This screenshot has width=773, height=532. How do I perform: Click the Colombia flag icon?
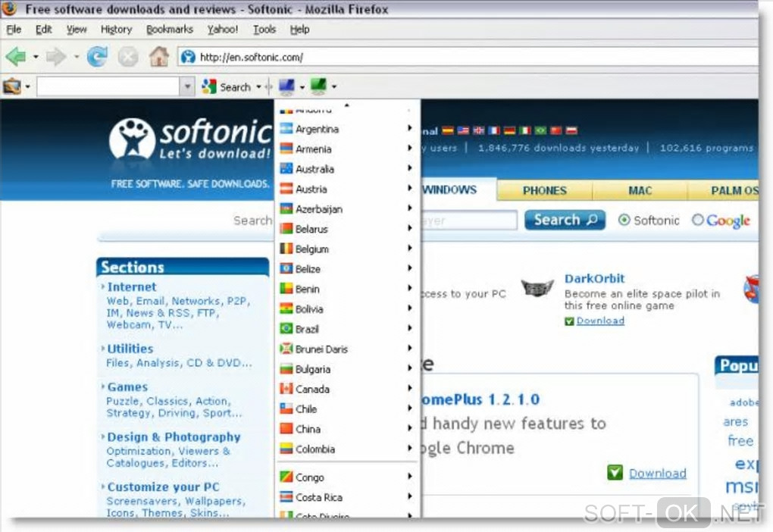pyautogui.click(x=286, y=449)
